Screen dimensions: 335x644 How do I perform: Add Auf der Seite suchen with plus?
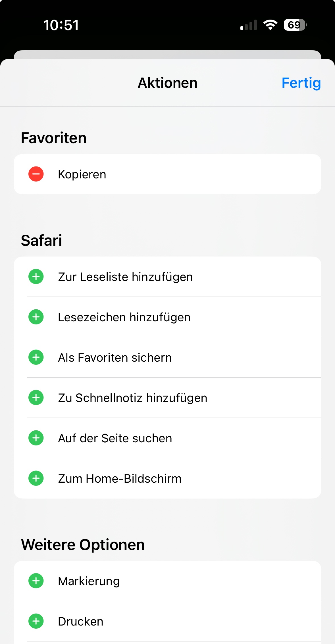click(36, 438)
